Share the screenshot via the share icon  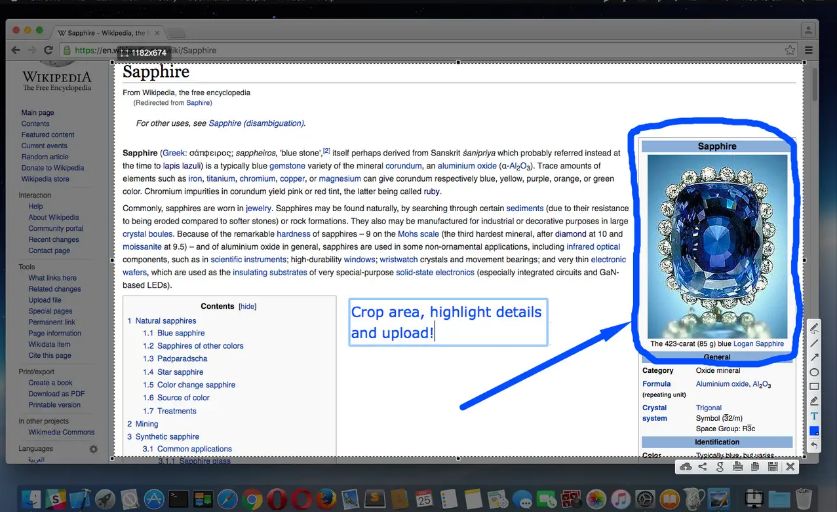(703, 467)
